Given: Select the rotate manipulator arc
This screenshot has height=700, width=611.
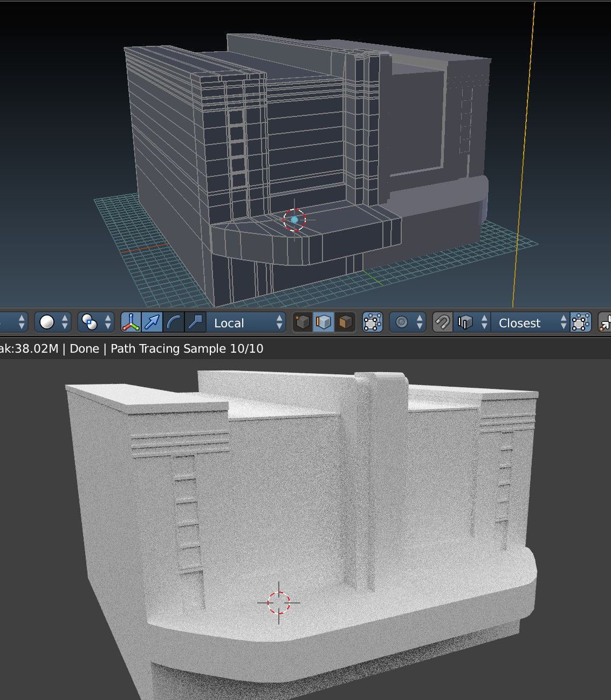Looking at the screenshot, I should coord(174,322).
